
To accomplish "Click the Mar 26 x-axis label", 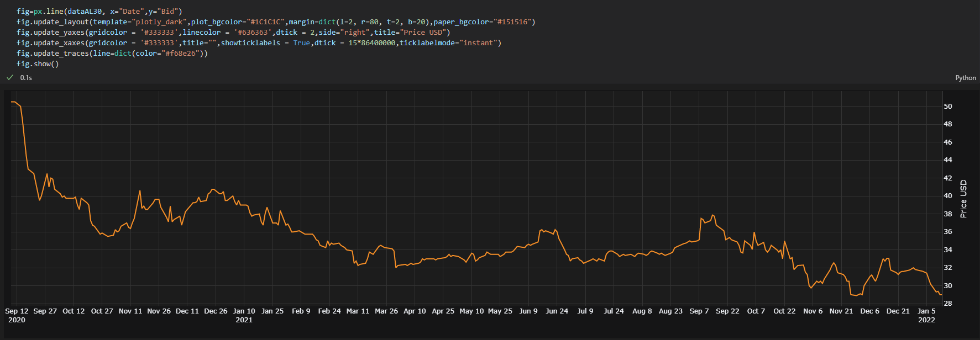I will pyautogui.click(x=386, y=311).
